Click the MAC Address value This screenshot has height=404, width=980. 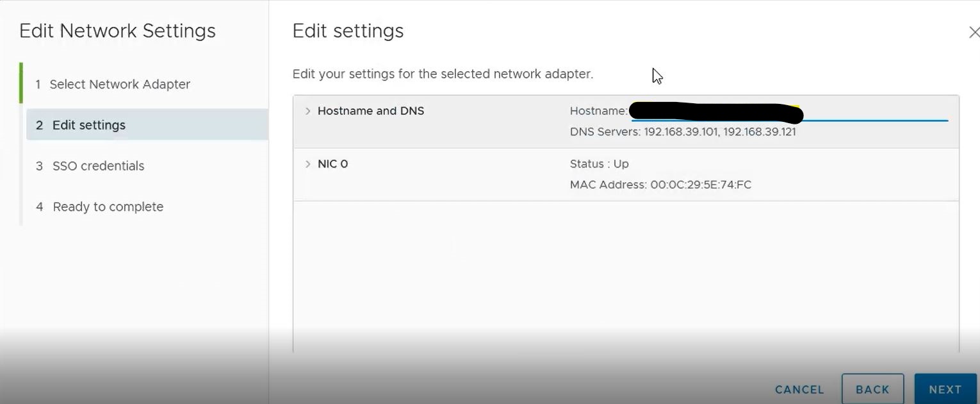(x=701, y=185)
